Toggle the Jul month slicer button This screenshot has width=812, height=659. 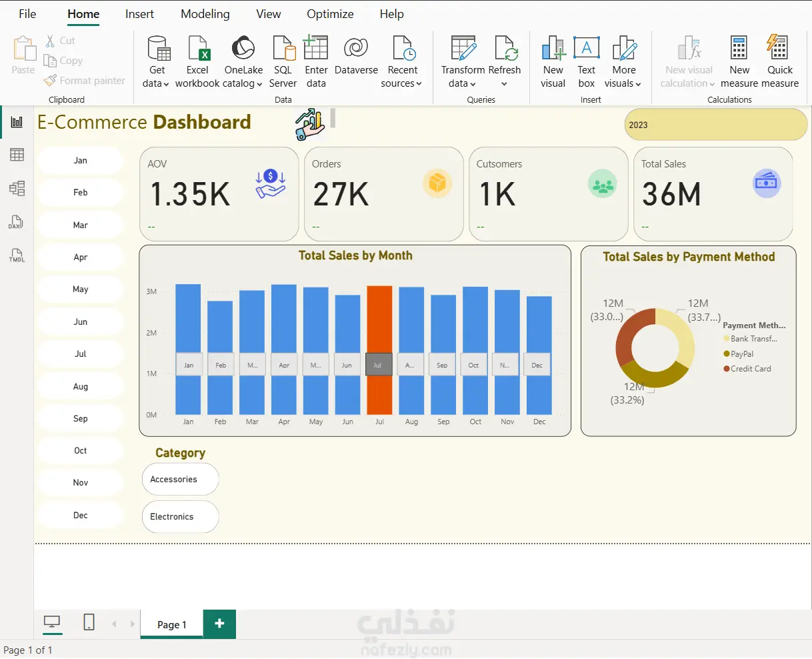81,354
